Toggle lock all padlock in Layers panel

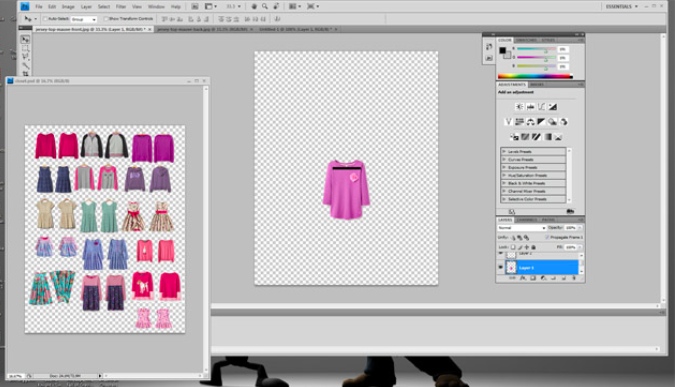533,247
